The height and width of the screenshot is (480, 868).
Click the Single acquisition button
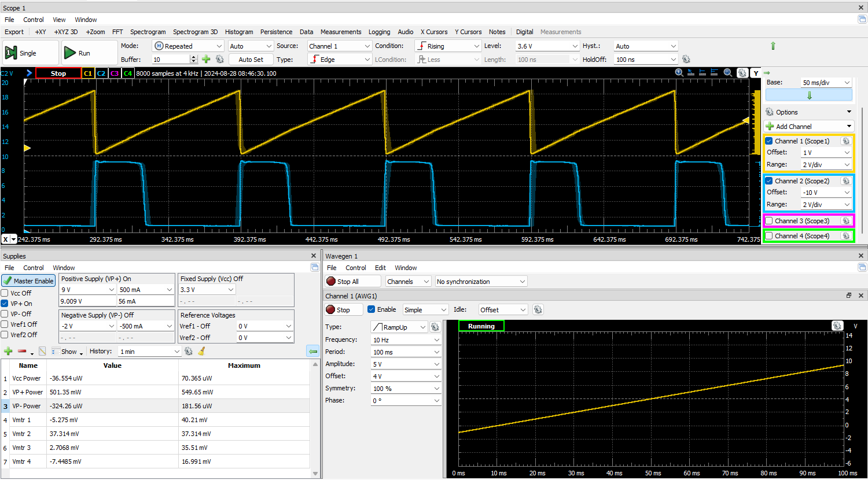point(30,53)
